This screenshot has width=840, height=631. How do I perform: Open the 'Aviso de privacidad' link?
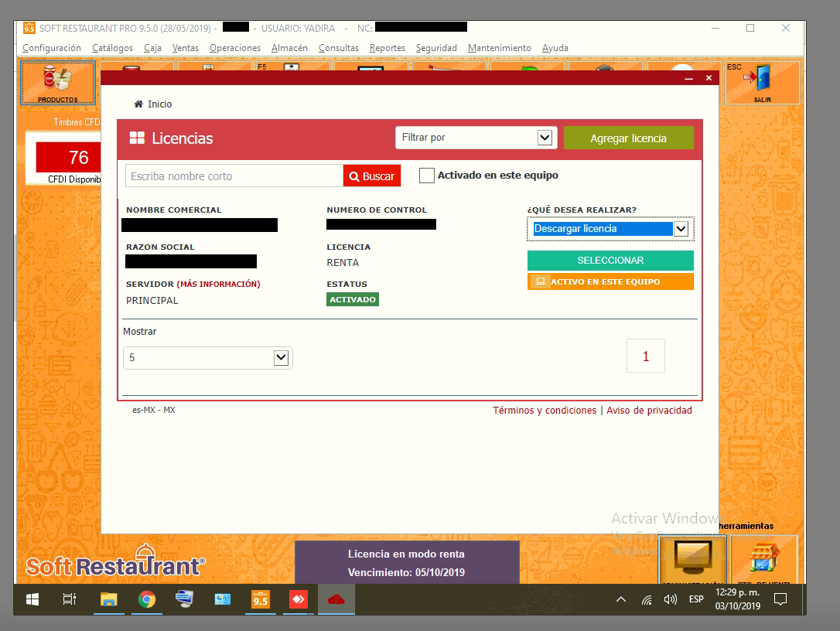pyautogui.click(x=649, y=411)
